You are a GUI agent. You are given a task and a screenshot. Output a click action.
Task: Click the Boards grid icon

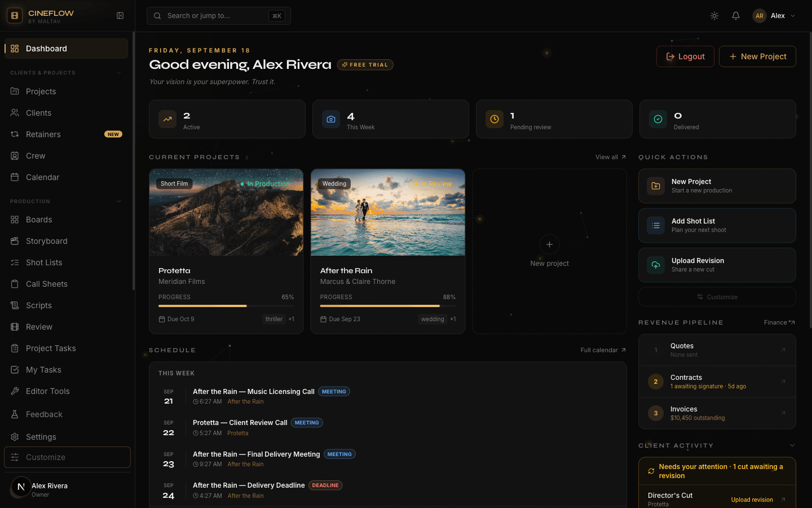[15, 220]
